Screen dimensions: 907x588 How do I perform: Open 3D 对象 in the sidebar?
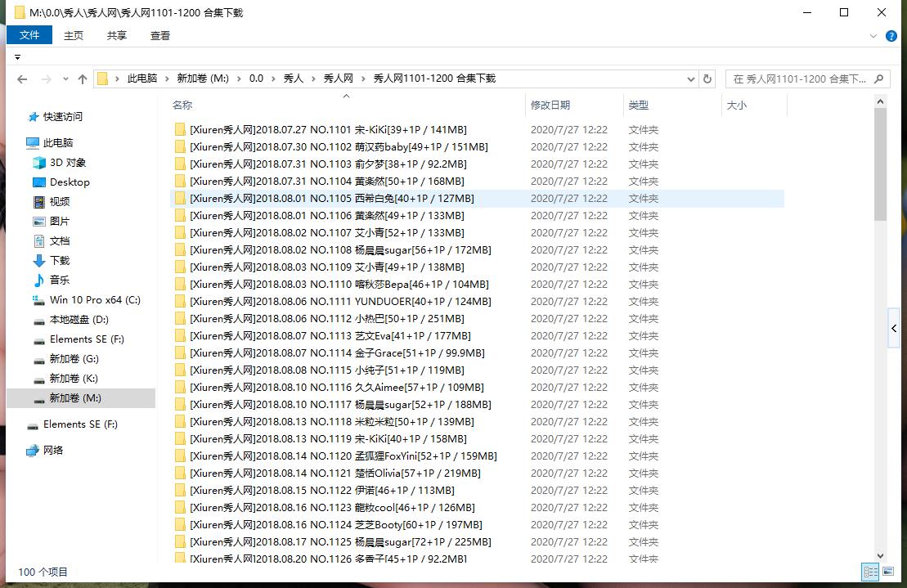(67, 163)
